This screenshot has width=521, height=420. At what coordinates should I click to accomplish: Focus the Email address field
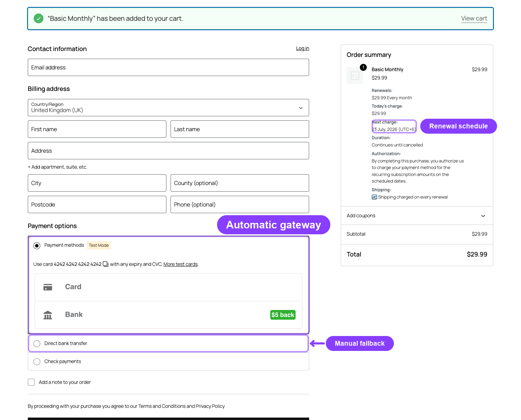168,67
